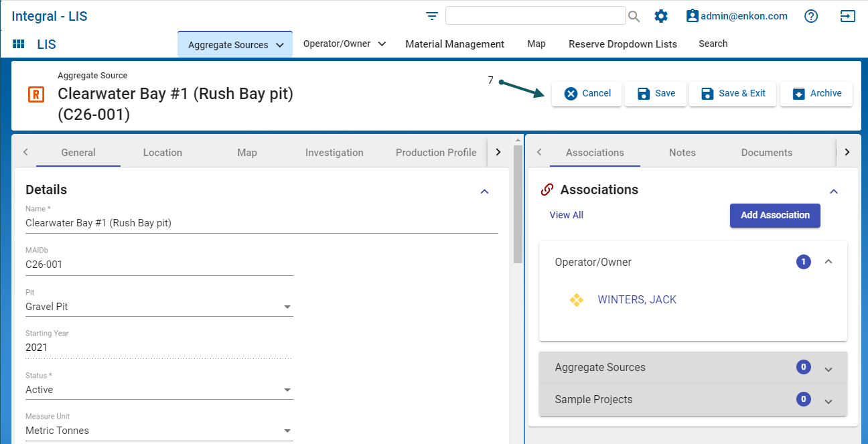Click the Add Association button

click(x=775, y=215)
